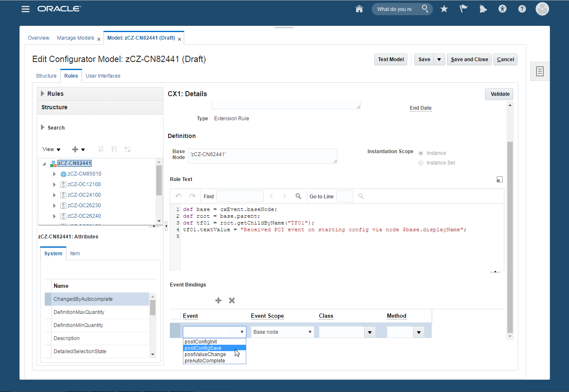Image resolution: width=569 pixels, height=392 pixels.
Task: Open the Help question mark icon
Action: [522, 9]
